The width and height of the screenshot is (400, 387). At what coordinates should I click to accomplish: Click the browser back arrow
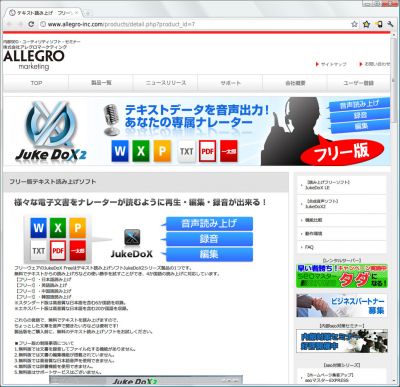[9, 24]
